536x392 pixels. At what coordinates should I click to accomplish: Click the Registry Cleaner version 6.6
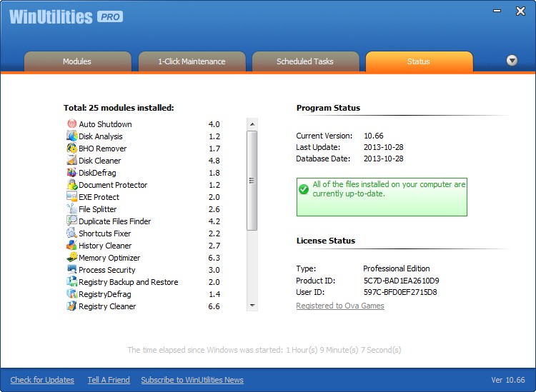click(x=214, y=306)
